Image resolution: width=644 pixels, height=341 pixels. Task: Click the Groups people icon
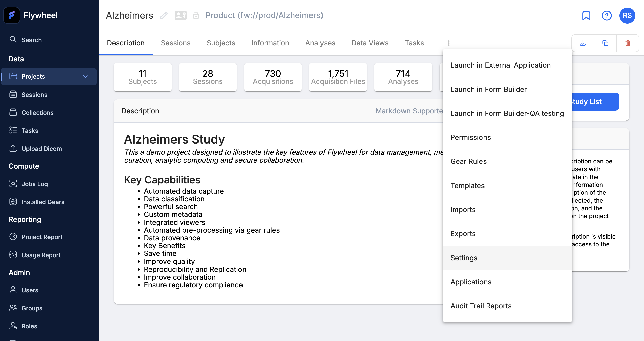(x=13, y=308)
